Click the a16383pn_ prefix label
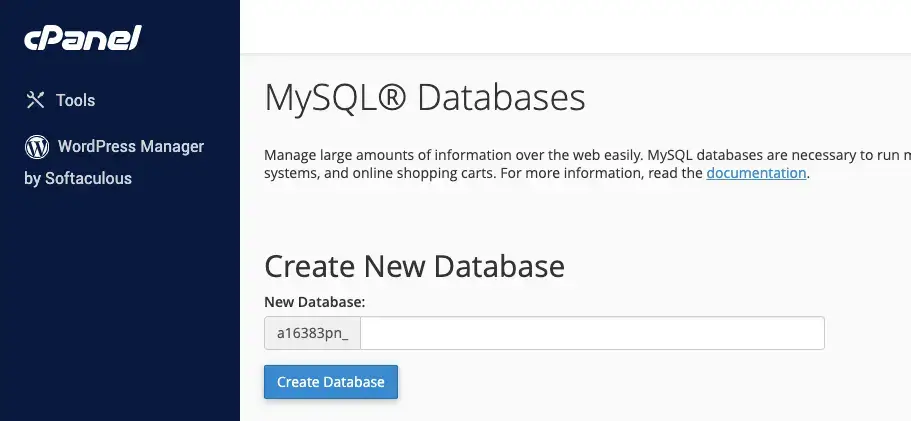Image resolution: width=911 pixels, height=421 pixels. (x=313, y=333)
